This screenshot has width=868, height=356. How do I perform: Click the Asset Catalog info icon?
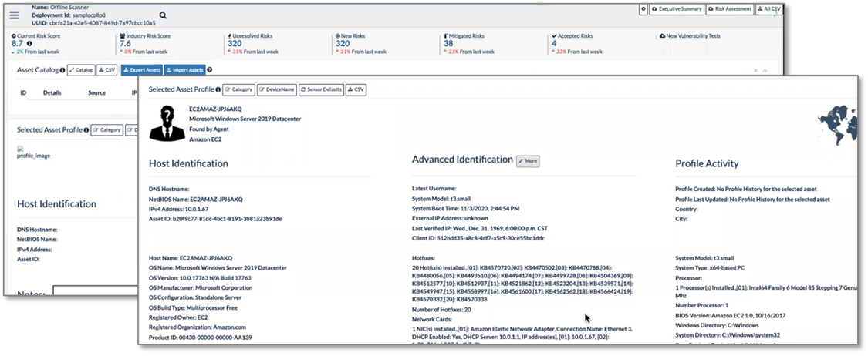(62, 69)
